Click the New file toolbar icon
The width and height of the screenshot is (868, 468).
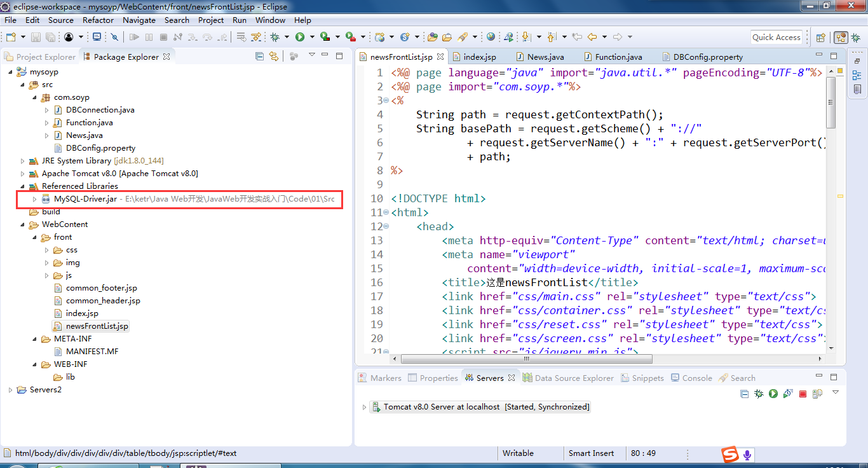[x=11, y=37]
